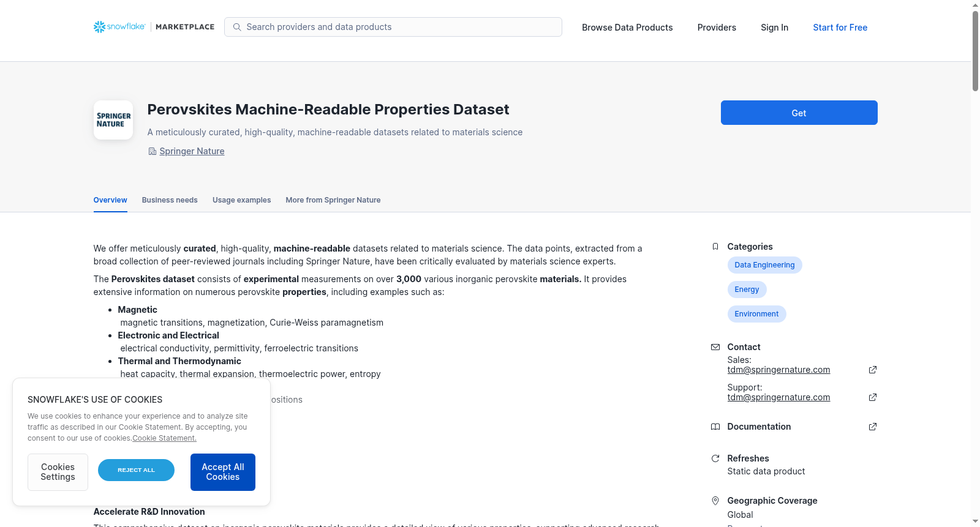The height and width of the screenshot is (527, 980).
Task: Click Start for Free link
Action: pyautogui.click(x=840, y=28)
